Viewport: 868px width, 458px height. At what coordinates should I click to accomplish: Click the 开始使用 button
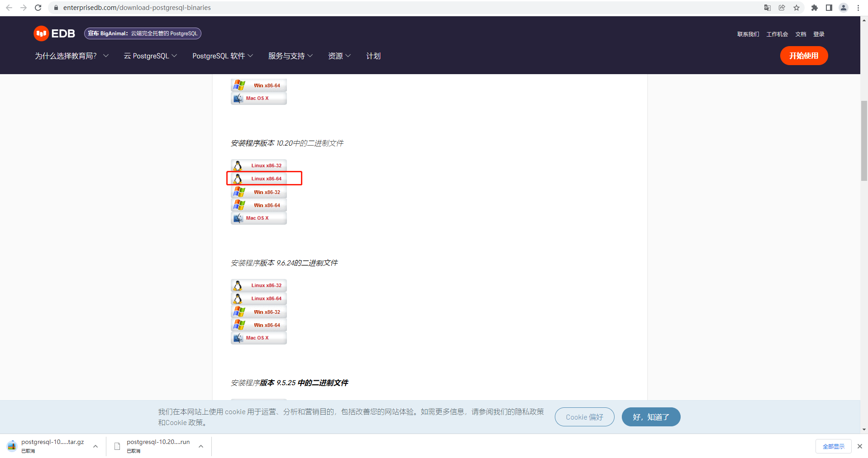point(804,56)
